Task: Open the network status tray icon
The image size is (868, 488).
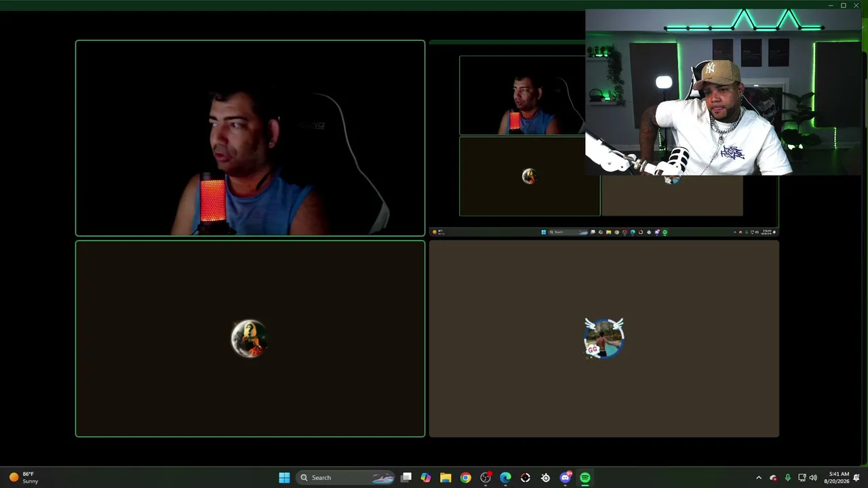Action: point(802,478)
